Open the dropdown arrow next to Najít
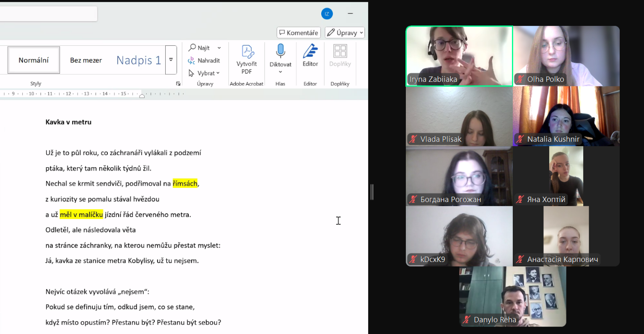This screenshot has width=644, height=334. [219, 48]
